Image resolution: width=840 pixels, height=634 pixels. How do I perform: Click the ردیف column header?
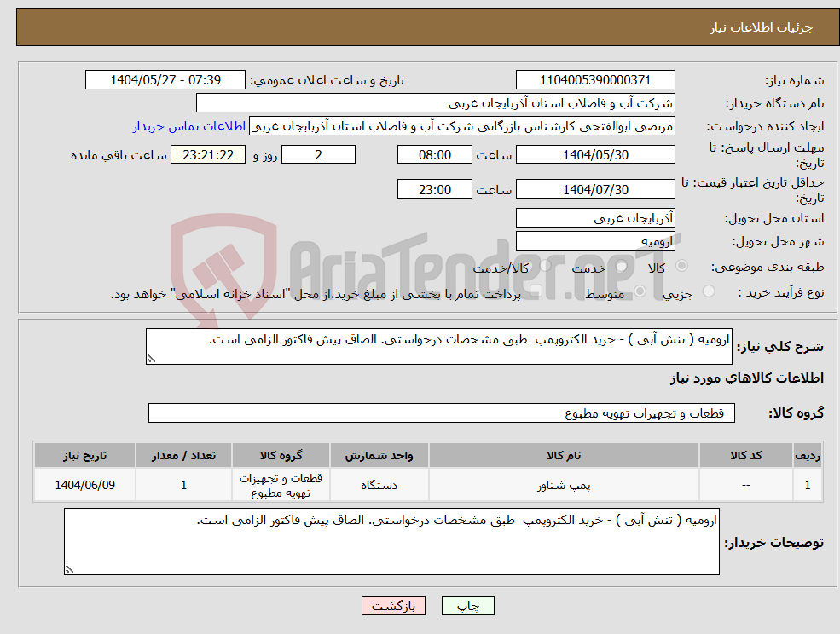808,456
